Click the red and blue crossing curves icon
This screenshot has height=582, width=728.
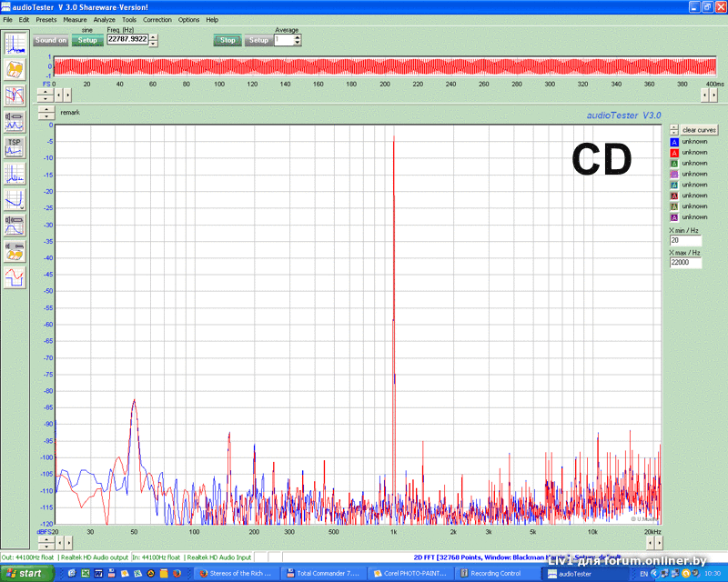[15, 95]
